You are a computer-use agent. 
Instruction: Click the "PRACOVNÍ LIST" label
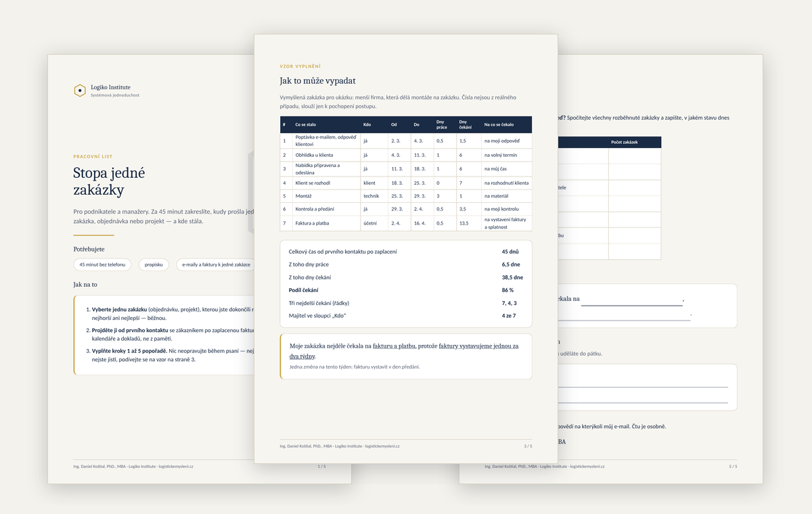(x=93, y=156)
